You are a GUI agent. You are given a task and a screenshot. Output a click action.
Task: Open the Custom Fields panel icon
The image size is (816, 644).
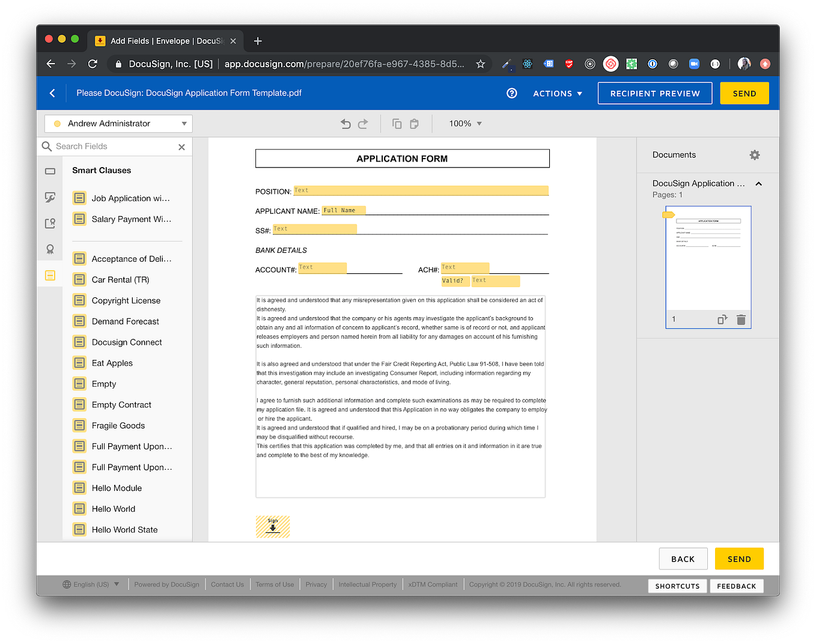[50, 196]
